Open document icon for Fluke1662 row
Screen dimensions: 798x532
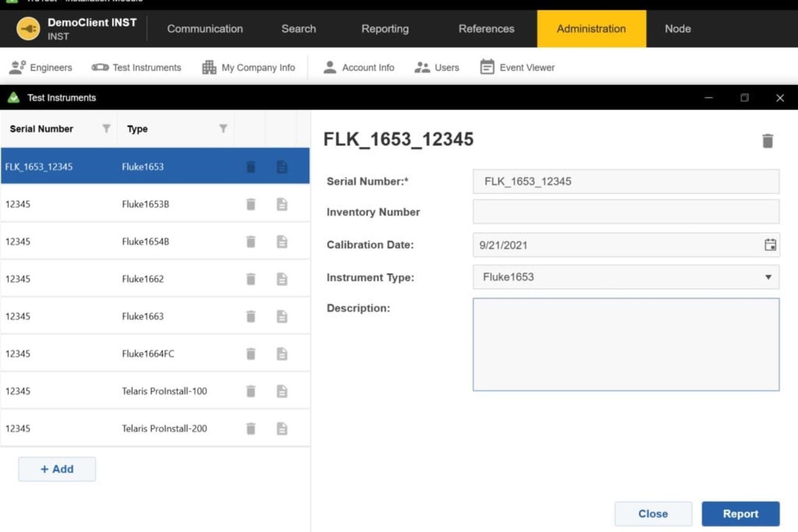tap(282, 279)
